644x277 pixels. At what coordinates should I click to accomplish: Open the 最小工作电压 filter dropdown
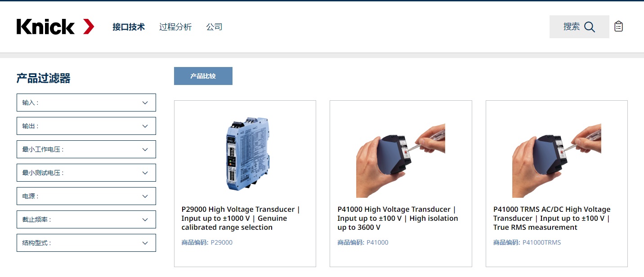[86, 149]
